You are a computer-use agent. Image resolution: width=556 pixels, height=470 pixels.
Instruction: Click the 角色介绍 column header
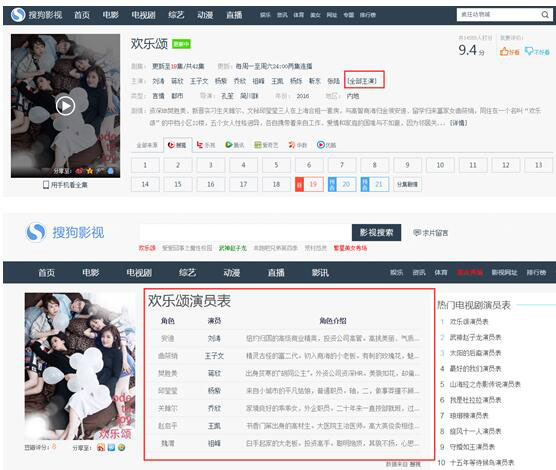tap(332, 321)
